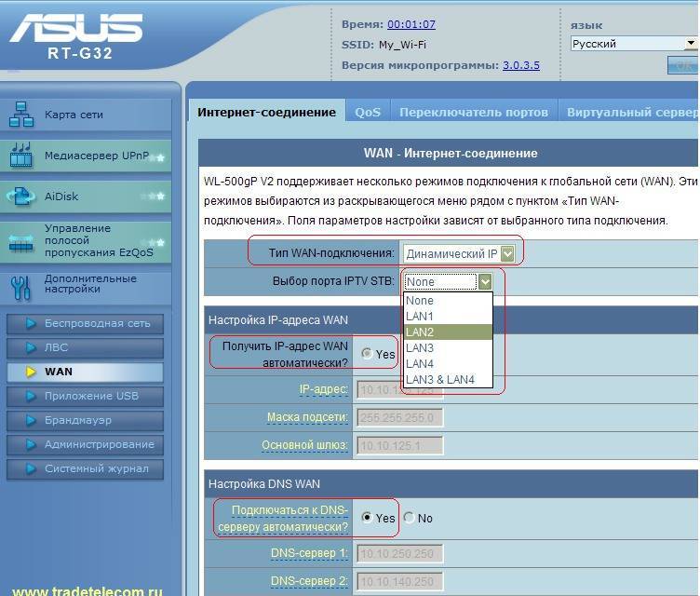Screen dimensions: 700x596
Task: Click the Маска подсети help label
Action: point(307,417)
